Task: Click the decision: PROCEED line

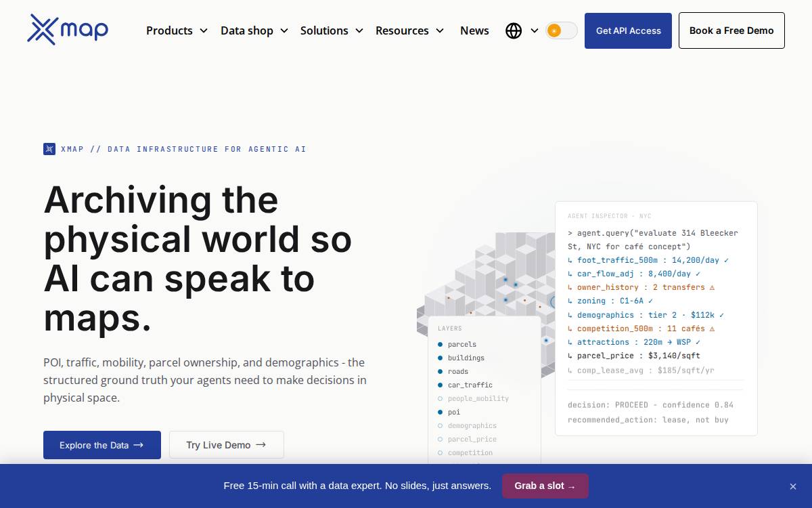Action: [x=650, y=405]
